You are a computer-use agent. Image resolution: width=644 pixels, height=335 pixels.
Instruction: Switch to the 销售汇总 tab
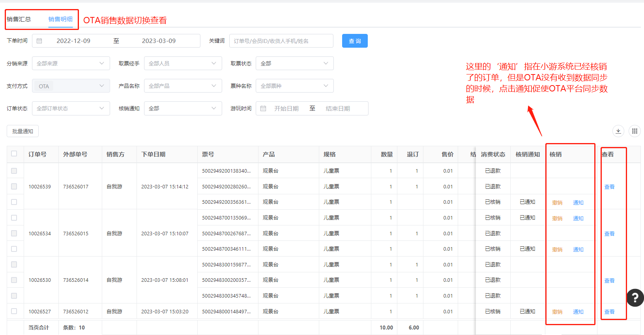click(x=19, y=19)
